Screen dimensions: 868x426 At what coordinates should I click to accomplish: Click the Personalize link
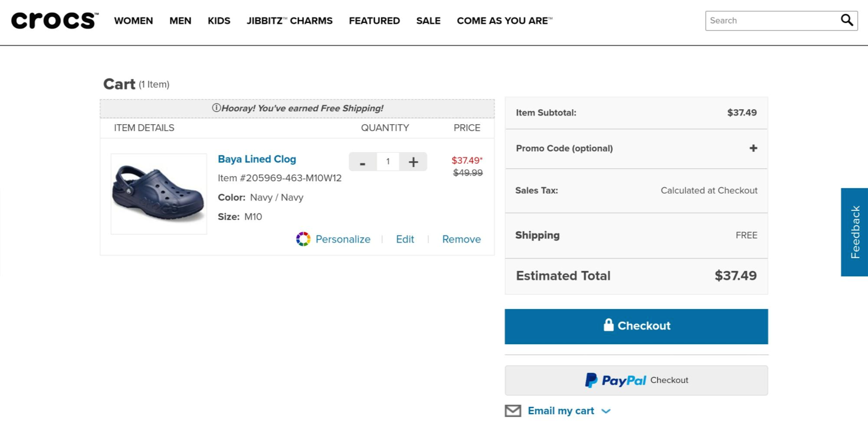point(343,239)
